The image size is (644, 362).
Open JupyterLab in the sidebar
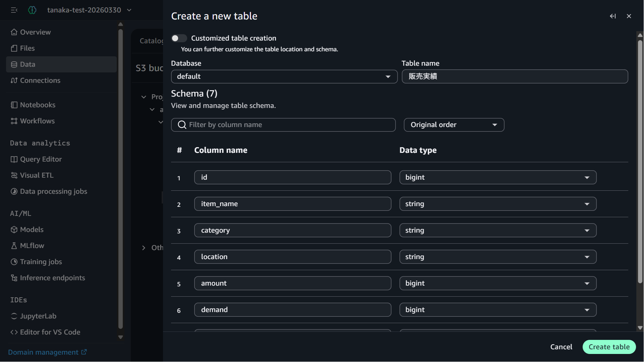coord(61,316)
